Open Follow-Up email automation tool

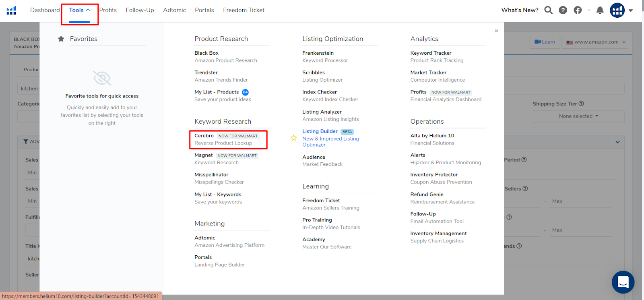[x=437, y=217]
